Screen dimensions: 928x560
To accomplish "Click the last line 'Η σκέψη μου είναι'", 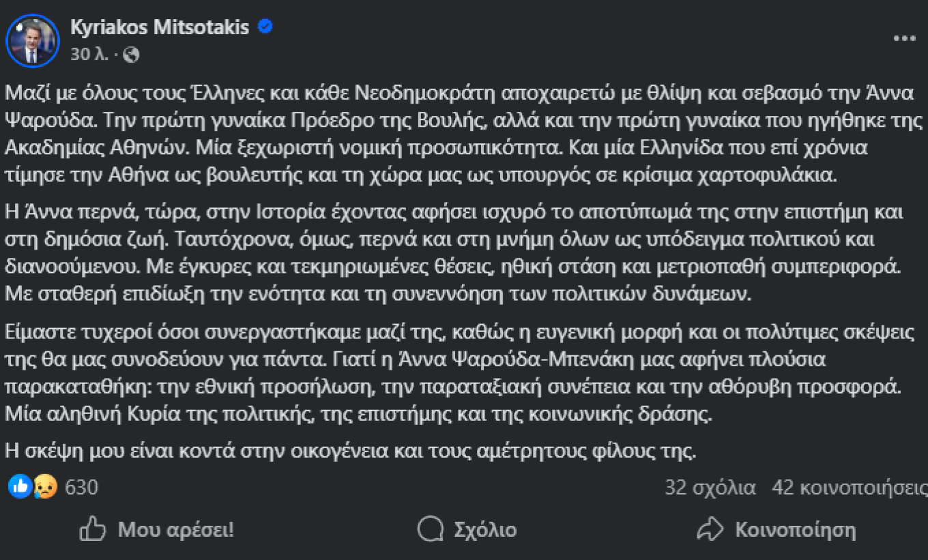I will pyautogui.click(x=349, y=450).
